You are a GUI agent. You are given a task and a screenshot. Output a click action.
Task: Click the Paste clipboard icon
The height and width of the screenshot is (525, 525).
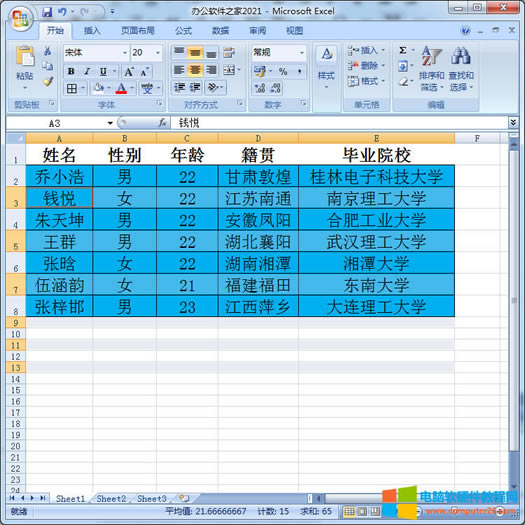point(25,56)
